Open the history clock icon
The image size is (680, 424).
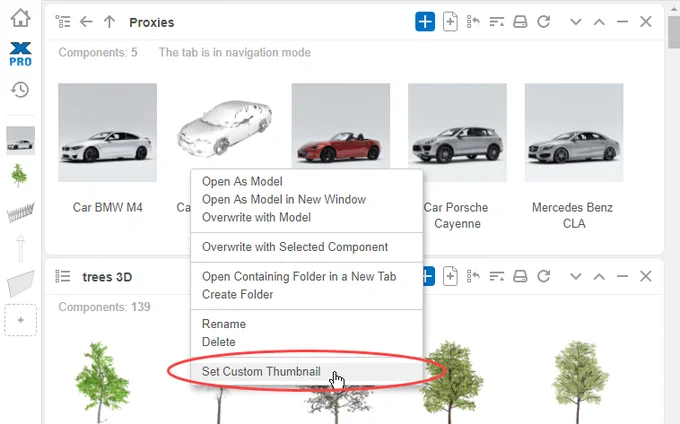click(x=20, y=90)
